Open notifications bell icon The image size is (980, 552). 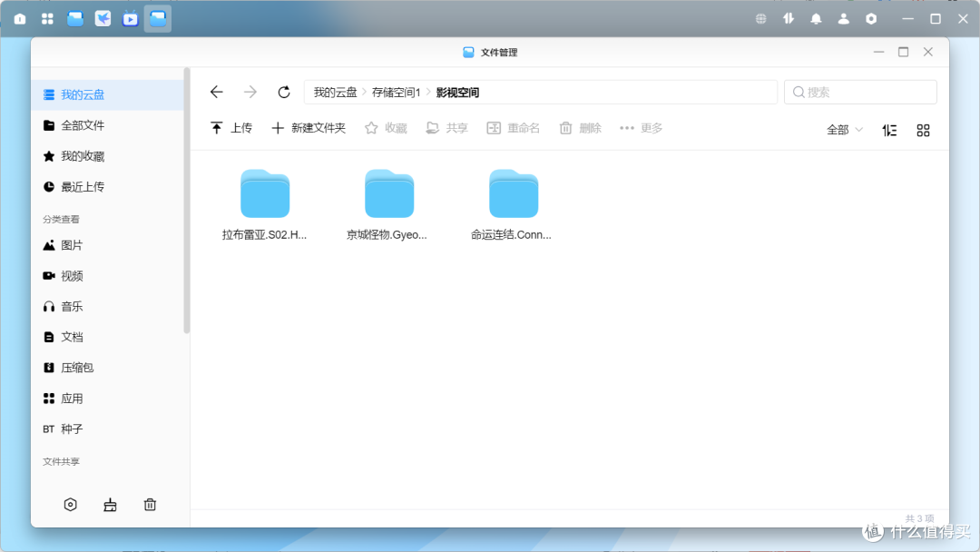click(x=816, y=19)
